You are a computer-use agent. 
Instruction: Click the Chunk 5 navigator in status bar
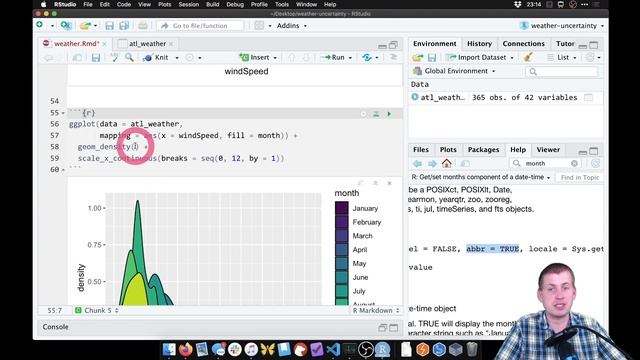coord(97,311)
